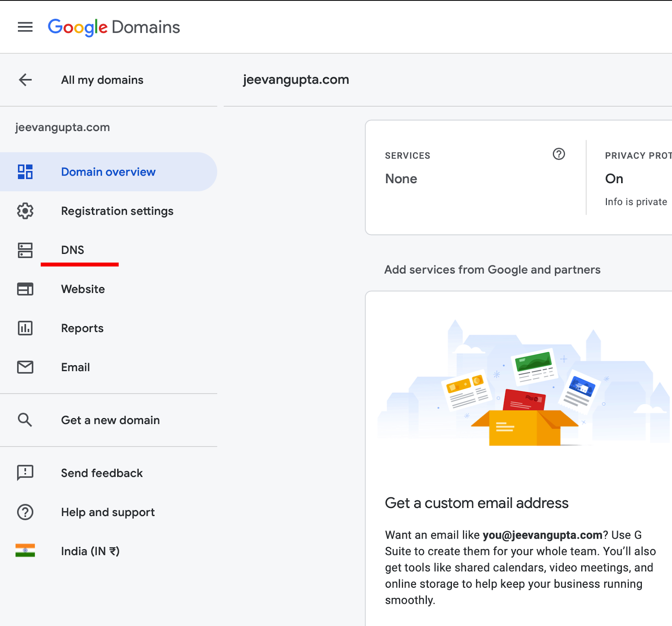Click the back arrow icon
The height and width of the screenshot is (626, 672).
click(25, 80)
